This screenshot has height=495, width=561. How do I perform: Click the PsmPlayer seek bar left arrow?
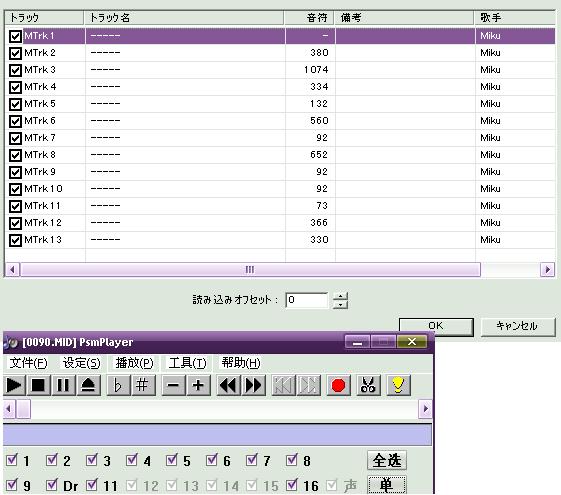point(9,409)
